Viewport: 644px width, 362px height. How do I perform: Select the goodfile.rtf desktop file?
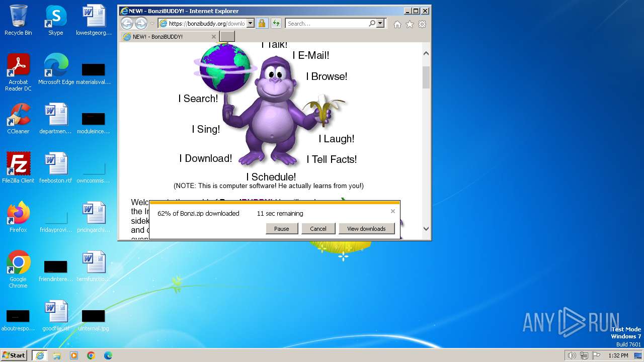tap(56, 316)
